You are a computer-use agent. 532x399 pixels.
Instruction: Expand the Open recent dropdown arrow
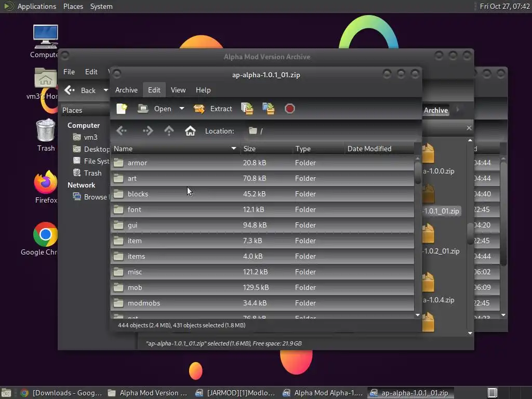pos(182,109)
